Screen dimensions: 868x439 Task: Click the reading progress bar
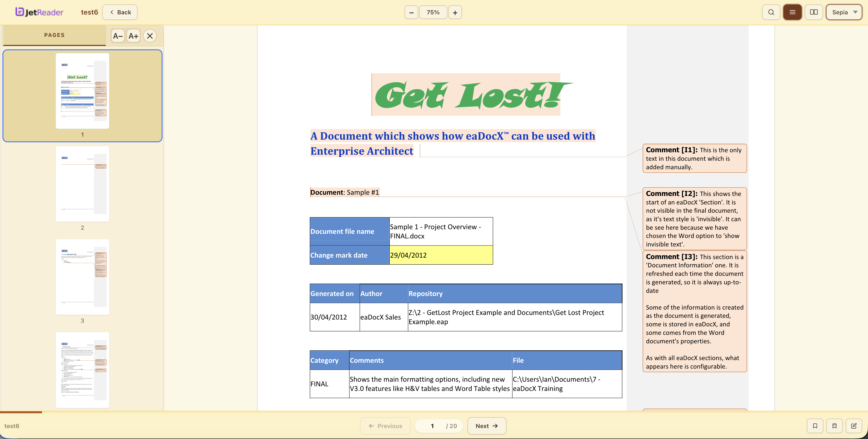tap(434, 412)
